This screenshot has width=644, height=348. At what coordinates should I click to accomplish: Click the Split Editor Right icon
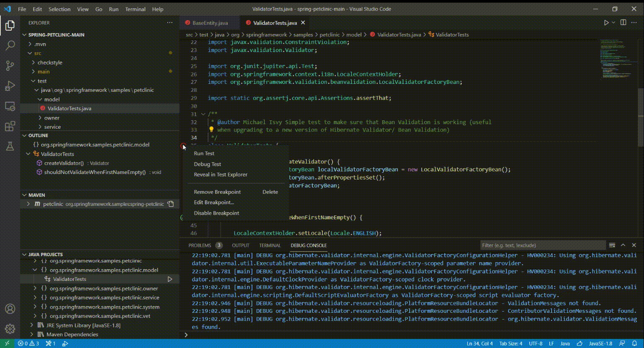coord(623,23)
